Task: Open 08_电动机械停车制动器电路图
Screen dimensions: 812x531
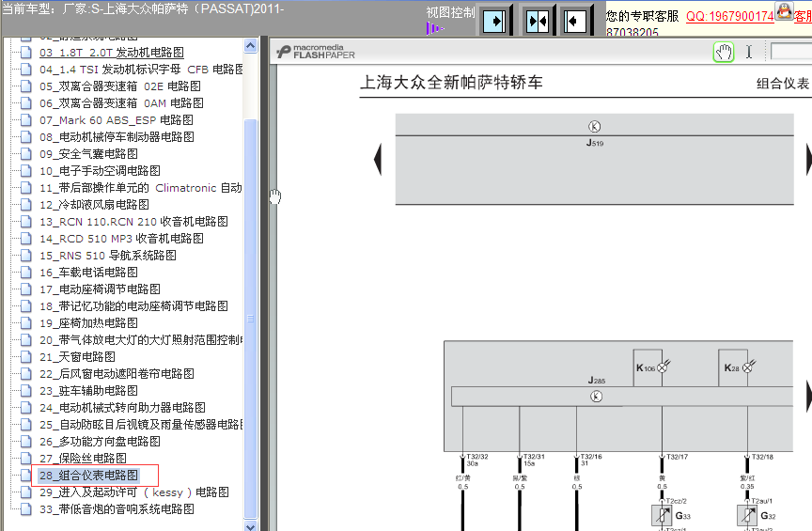Action: (117, 137)
